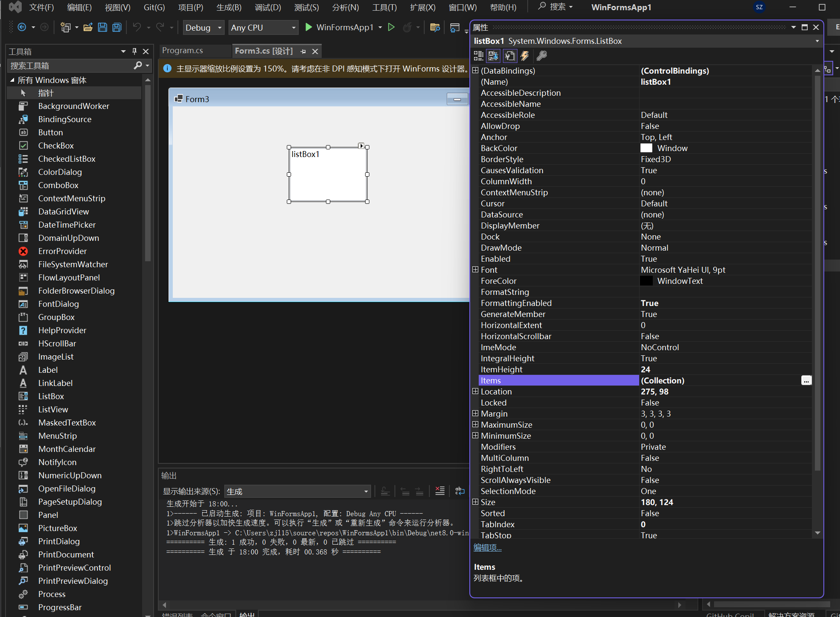Toggle the properties page icon in the Properties panel
Viewport: 840px width, 617px height.
510,56
